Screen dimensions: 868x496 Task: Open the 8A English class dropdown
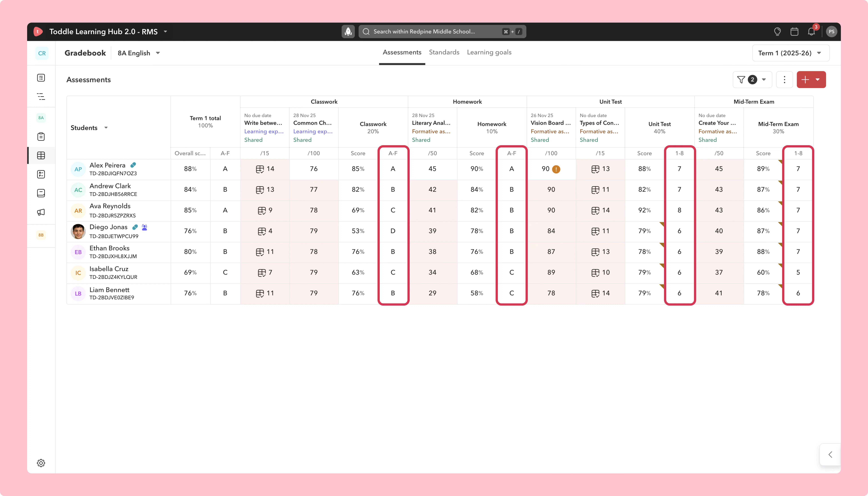click(139, 53)
